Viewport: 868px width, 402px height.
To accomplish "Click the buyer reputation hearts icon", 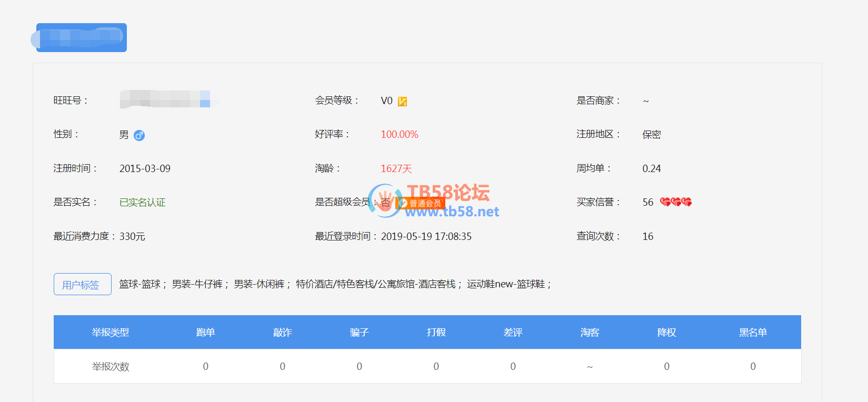I will click(x=675, y=202).
